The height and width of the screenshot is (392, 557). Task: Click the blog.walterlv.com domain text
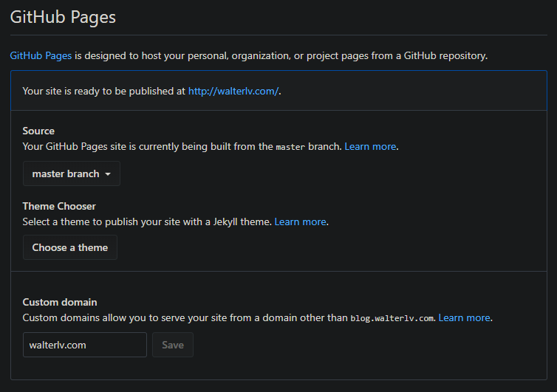tap(392, 318)
